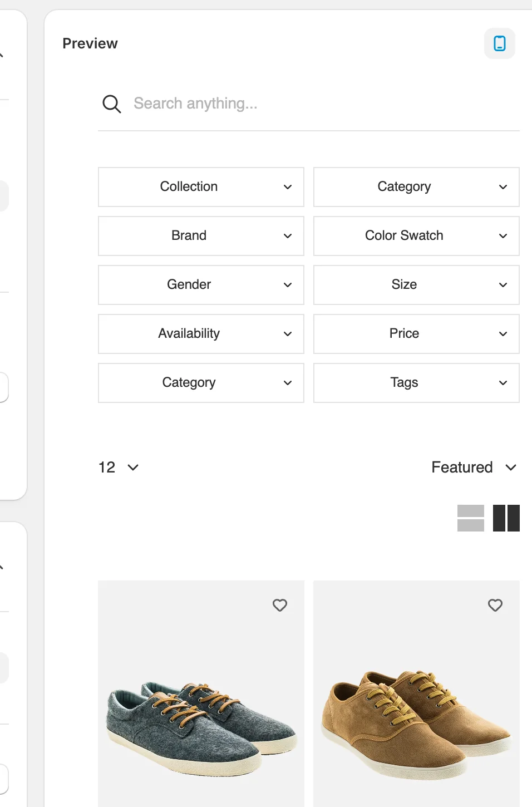The image size is (532, 807).
Task: Expand the Color Swatch filter
Action: pyautogui.click(x=416, y=236)
